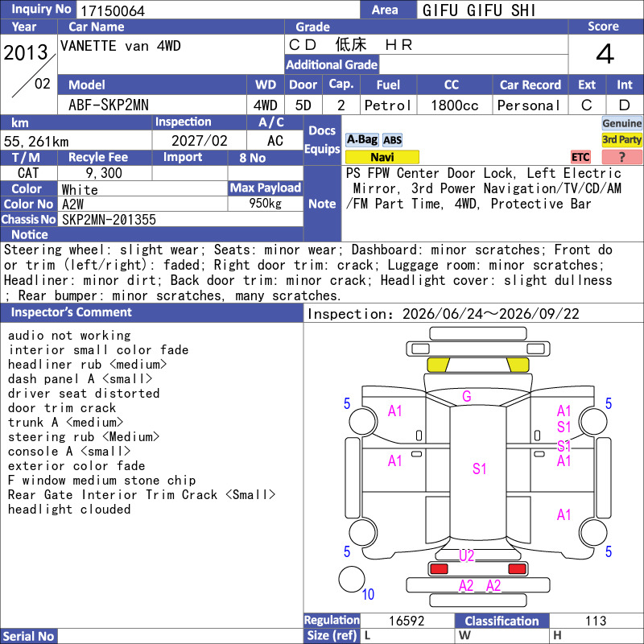The width and height of the screenshot is (644, 644).
Task: Select comment F window medium stone chip
Action: pos(102,480)
